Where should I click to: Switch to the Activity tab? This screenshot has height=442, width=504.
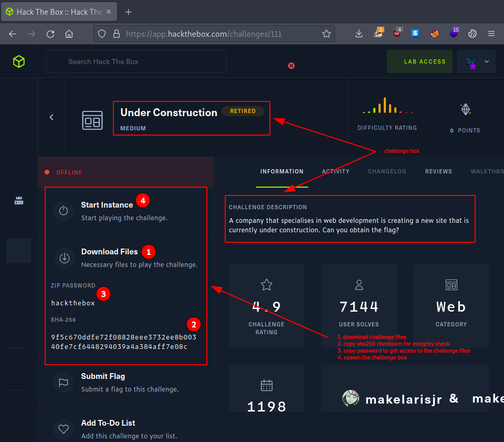pos(335,171)
